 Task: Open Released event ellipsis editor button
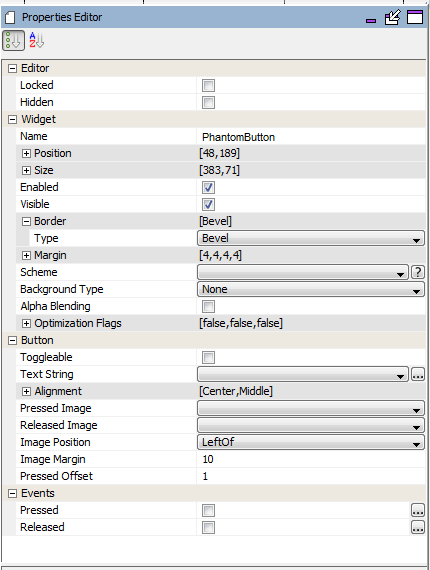418,527
